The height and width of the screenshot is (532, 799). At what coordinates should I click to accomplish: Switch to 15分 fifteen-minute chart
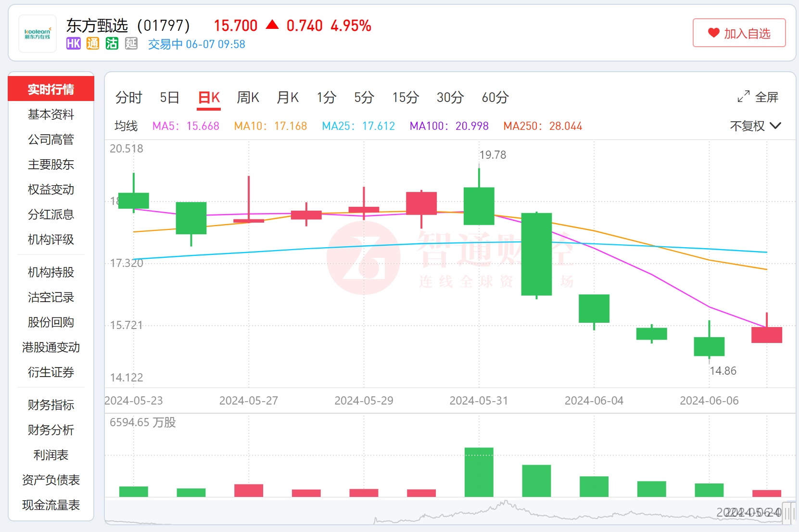406,98
